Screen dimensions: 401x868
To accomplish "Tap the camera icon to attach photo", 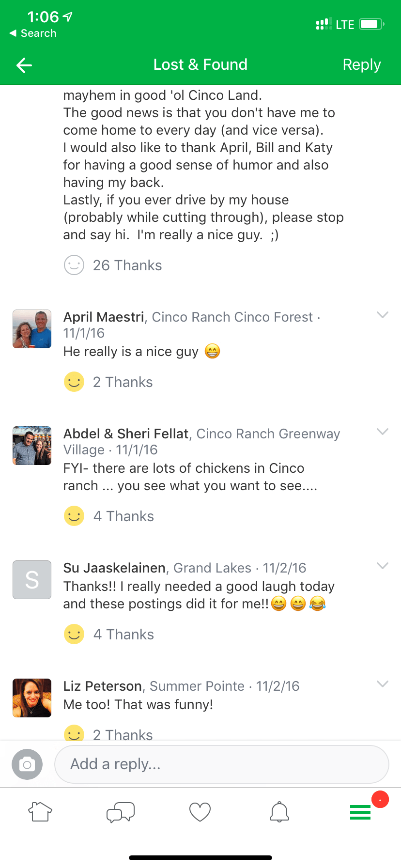I will (x=27, y=764).
